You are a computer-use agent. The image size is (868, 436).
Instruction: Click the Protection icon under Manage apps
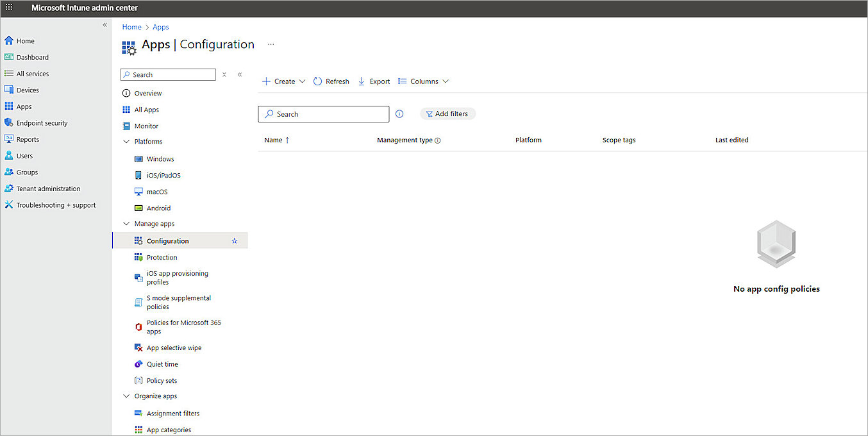pos(138,257)
